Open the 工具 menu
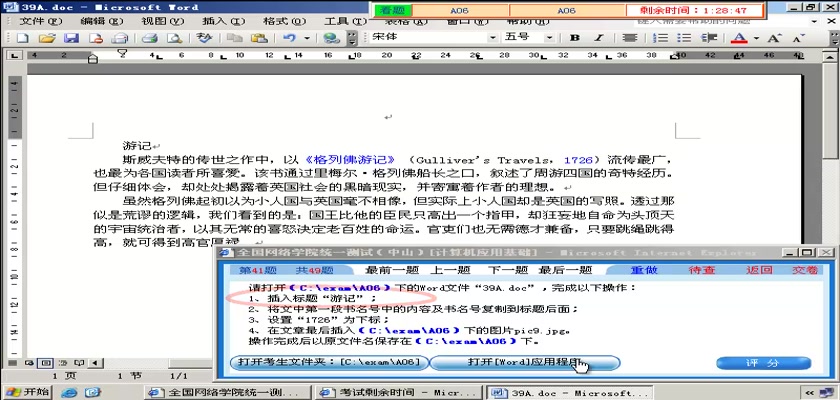Viewport: 840px width, 400px height. click(x=346, y=22)
